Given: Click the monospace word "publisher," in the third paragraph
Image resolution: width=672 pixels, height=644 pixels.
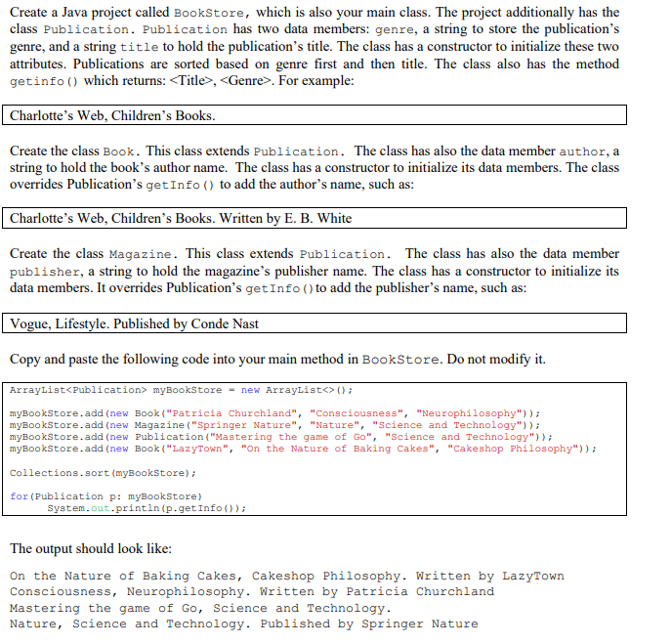Looking at the screenshot, I should click(46, 273).
